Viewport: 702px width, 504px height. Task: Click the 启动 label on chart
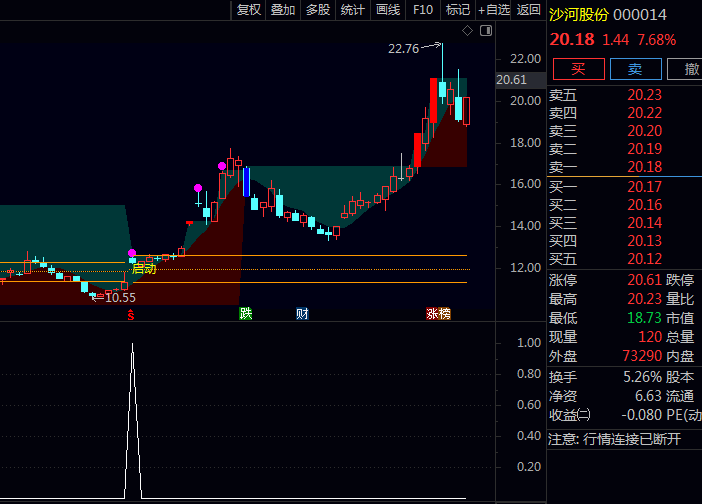point(144,269)
